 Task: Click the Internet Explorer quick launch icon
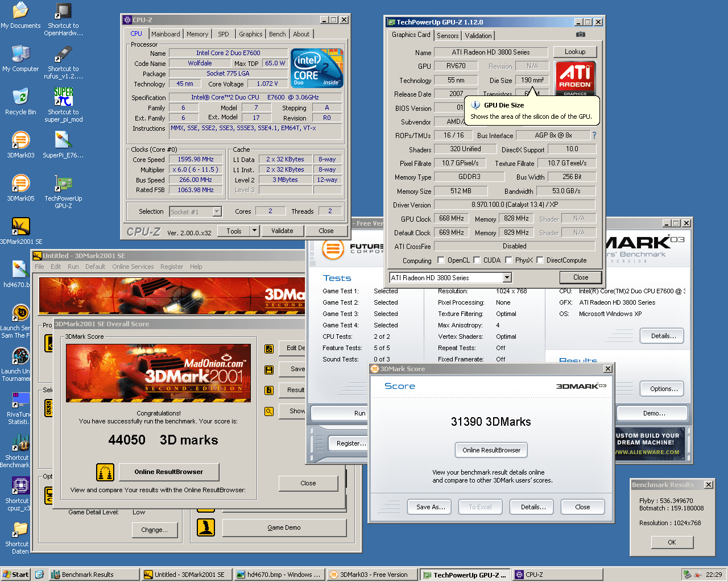click(39, 575)
